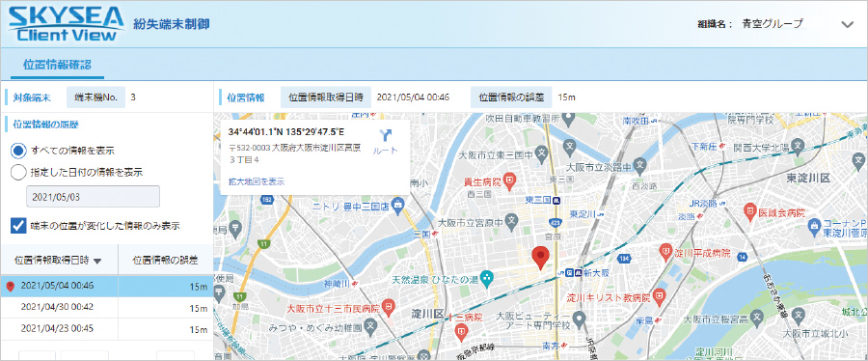This screenshot has height=361, width=868.
Task: Click the SKYSEA Client View logo
Action: tap(66, 24)
